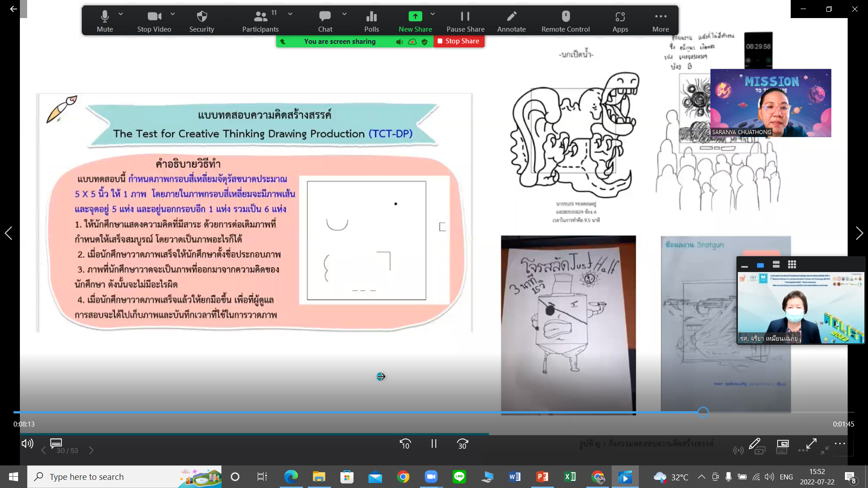
Task: Open Polls in Zoom toolbar
Action: click(x=372, y=21)
